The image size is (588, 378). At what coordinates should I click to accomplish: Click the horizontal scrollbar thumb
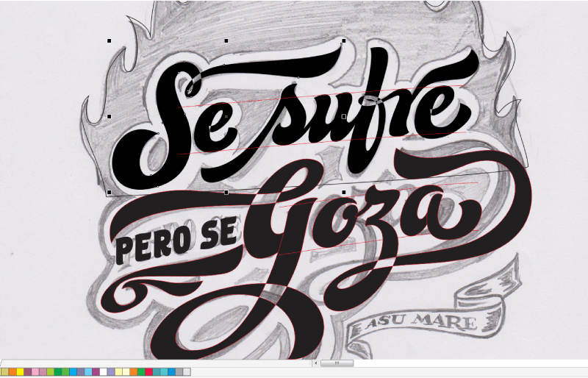[x=337, y=363]
